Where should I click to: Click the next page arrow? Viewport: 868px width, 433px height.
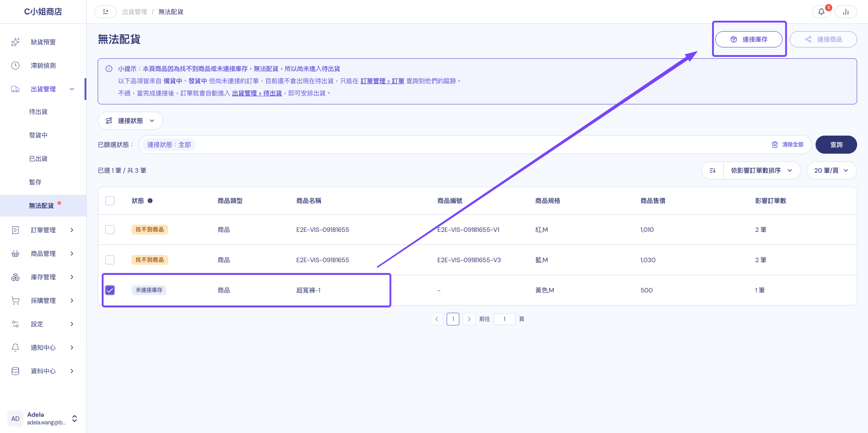tap(469, 319)
